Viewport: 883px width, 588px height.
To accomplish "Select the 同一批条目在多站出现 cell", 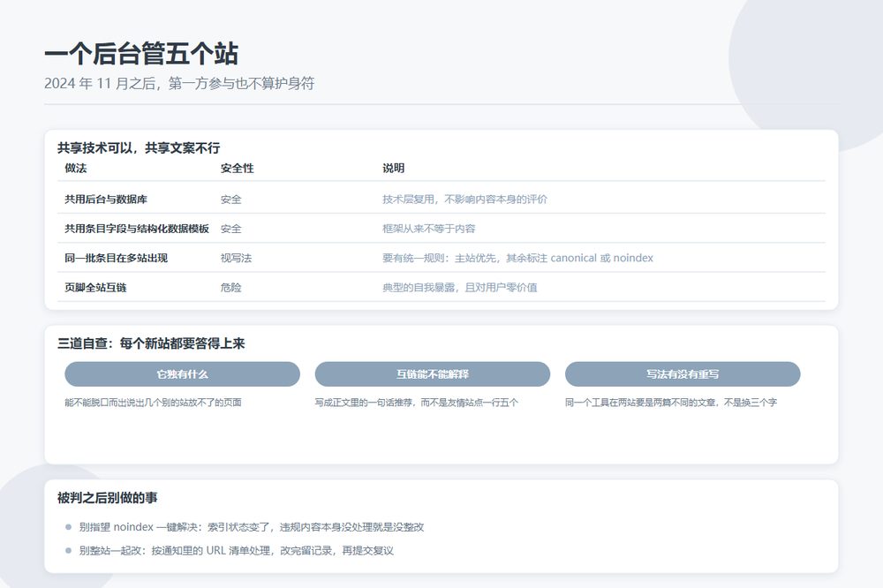I will click(116, 258).
